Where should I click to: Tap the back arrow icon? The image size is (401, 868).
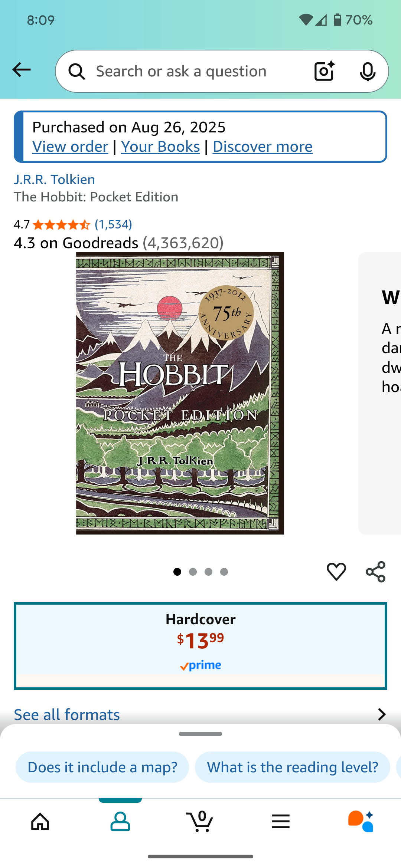point(22,70)
